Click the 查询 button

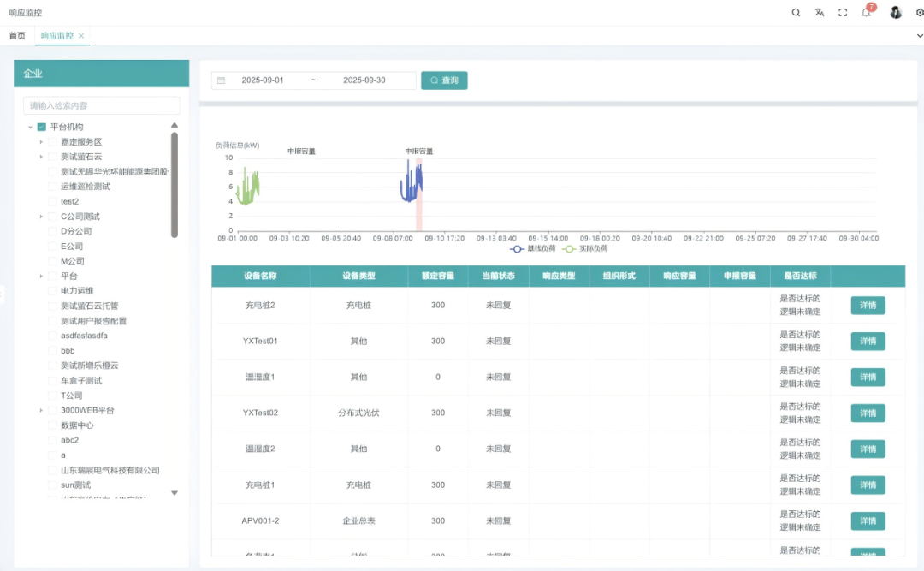click(x=444, y=80)
